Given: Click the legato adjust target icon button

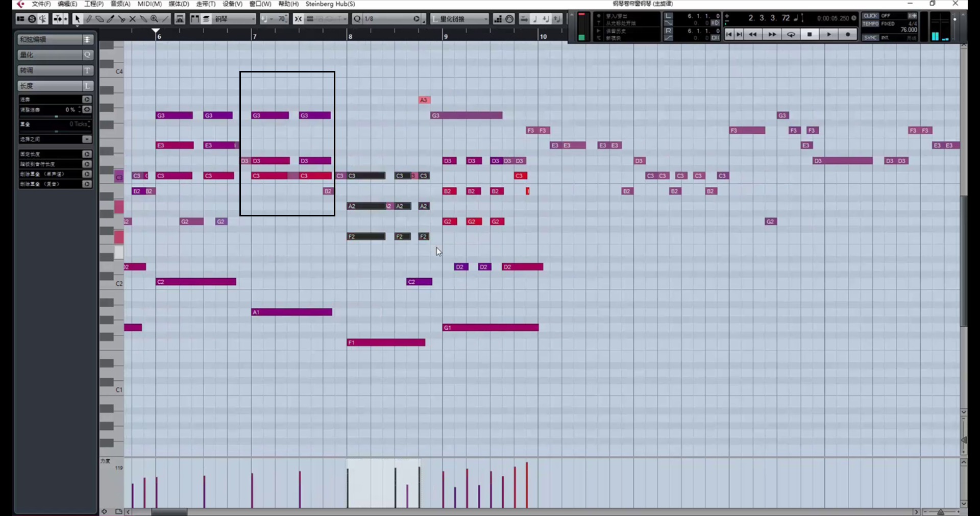Looking at the screenshot, I should click(x=87, y=110).
